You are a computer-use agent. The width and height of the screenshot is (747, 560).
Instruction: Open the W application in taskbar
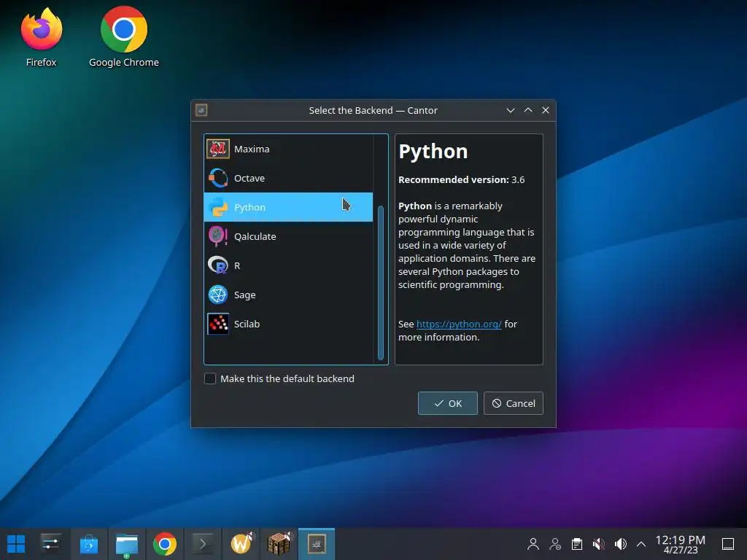tap(241, 544)
